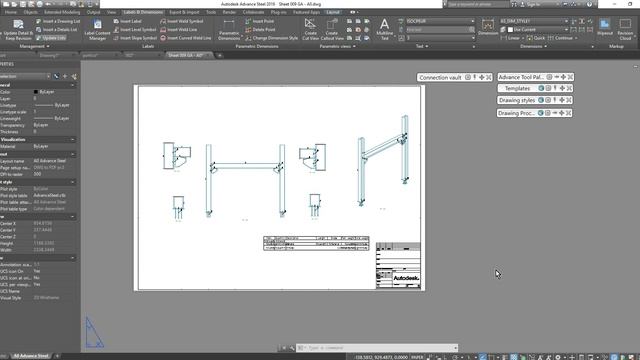
Task: Click Delete Point tool
Action: (260, 30)
